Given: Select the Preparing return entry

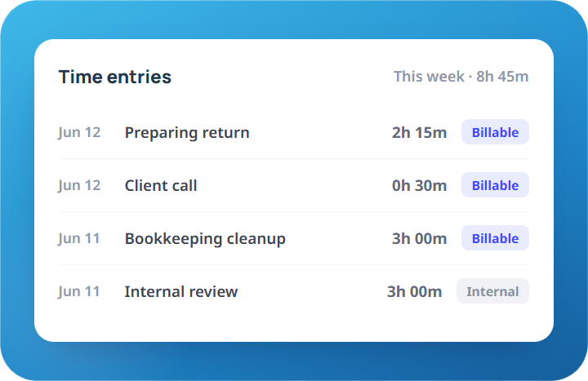Looking at the screenshot, I should [294, 132].
